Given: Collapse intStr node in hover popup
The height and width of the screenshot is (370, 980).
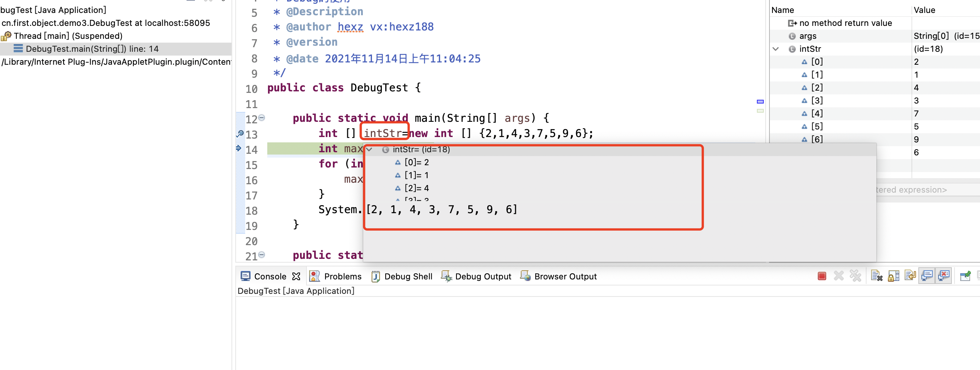Looking at the screenshot, I should tap(369, 150).
